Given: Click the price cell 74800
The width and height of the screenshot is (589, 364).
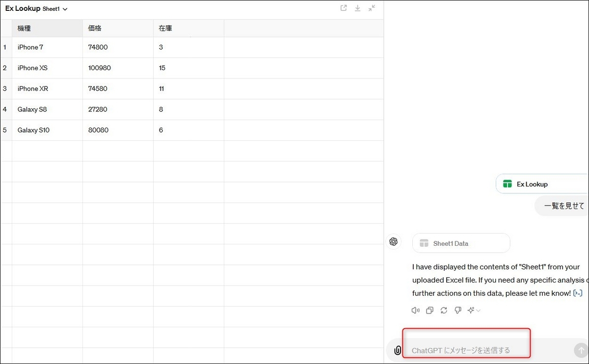Looking at the screenshot, I should (x=118, y=48).
